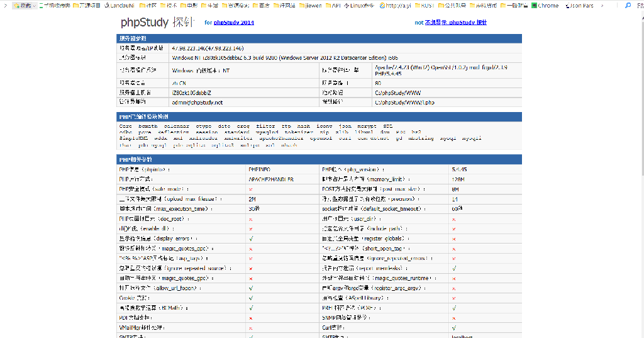644x338 pixels.
Task: Open the Json Pars bookmark
Action: tap(579, 5)
